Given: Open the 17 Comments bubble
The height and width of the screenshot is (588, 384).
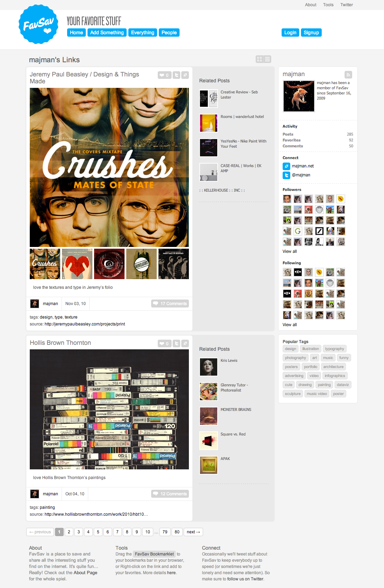Looking at the screenshot, I should click(x=170, y=303).
